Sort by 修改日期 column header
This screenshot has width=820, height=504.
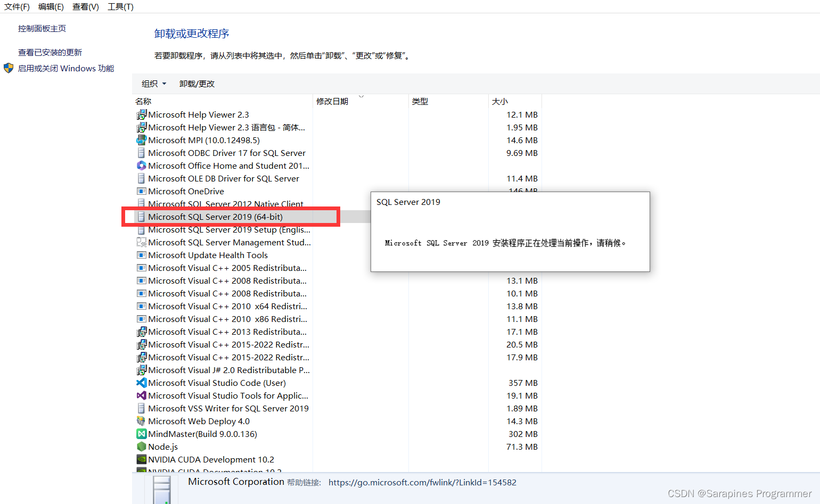coord(332,101)
